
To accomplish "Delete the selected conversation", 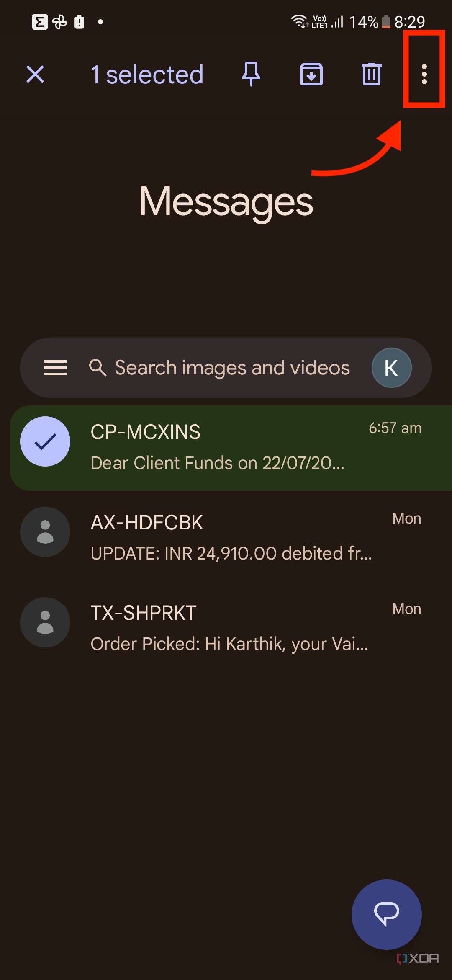I will pyautogui.click(x=371, y=75).
